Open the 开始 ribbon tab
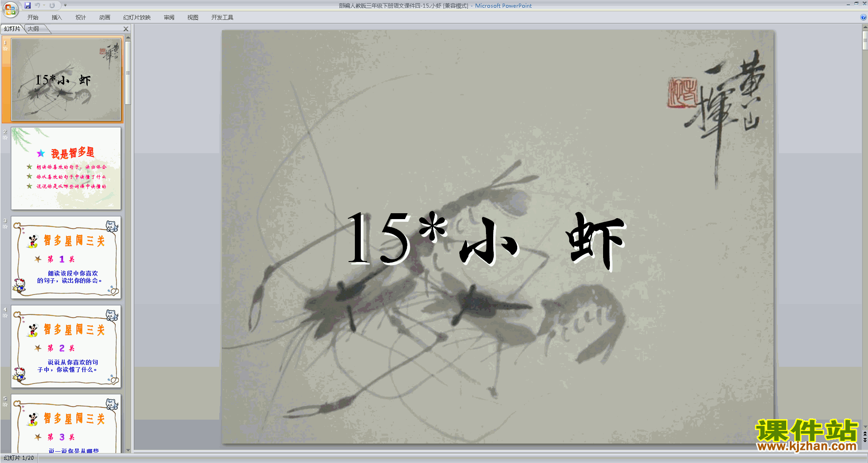 (33, 18)
